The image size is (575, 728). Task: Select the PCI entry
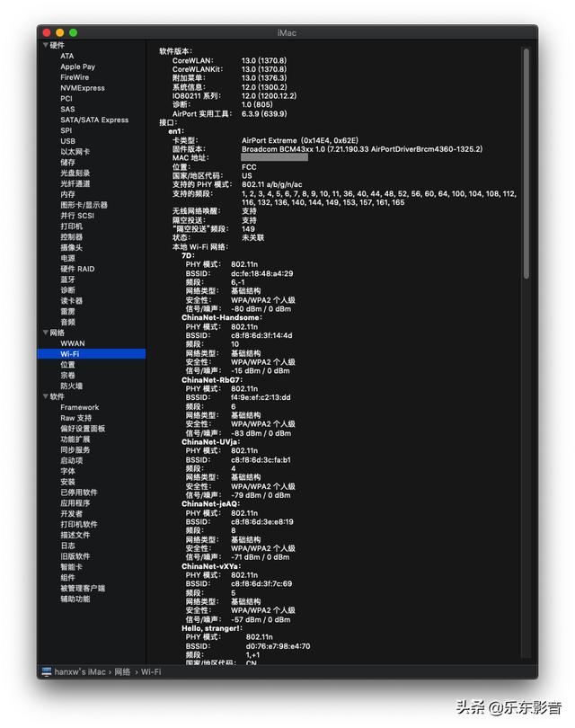66,99
